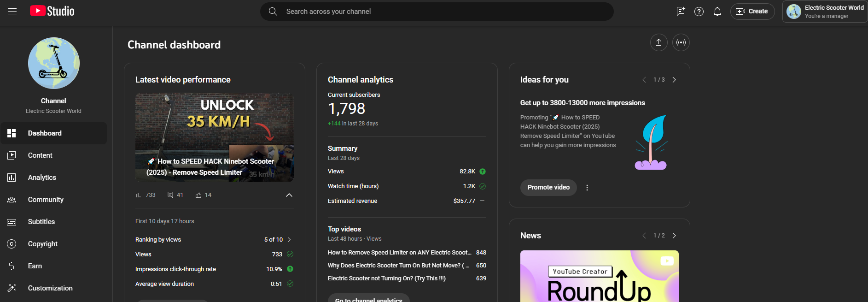The image size is (868, 302).
Task: Click the 'Channel dashboard' page heading
Action: [174, 45]
